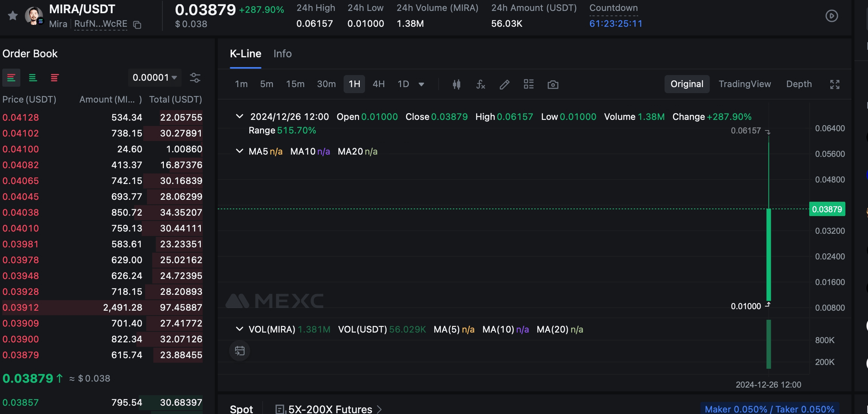The height and width of the screenshot is (414, 868).
Task: Expand chart to fullscreen
Action: tap(834, 84)
